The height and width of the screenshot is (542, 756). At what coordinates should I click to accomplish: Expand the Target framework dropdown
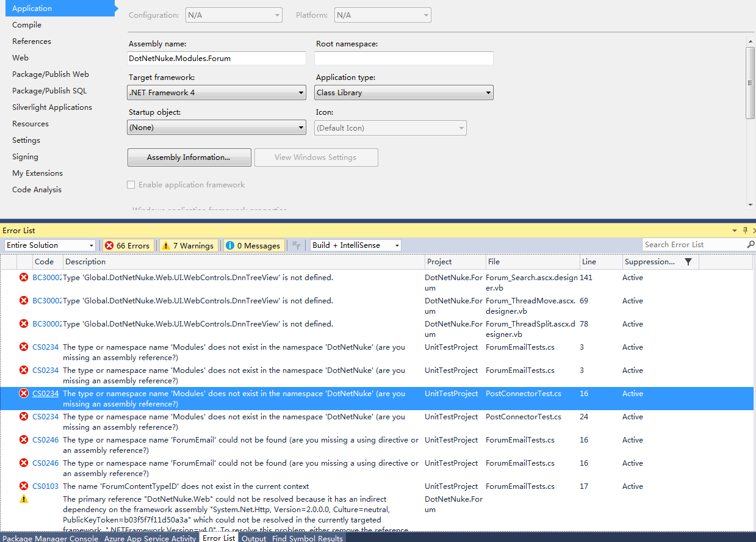tap(217, 93)
